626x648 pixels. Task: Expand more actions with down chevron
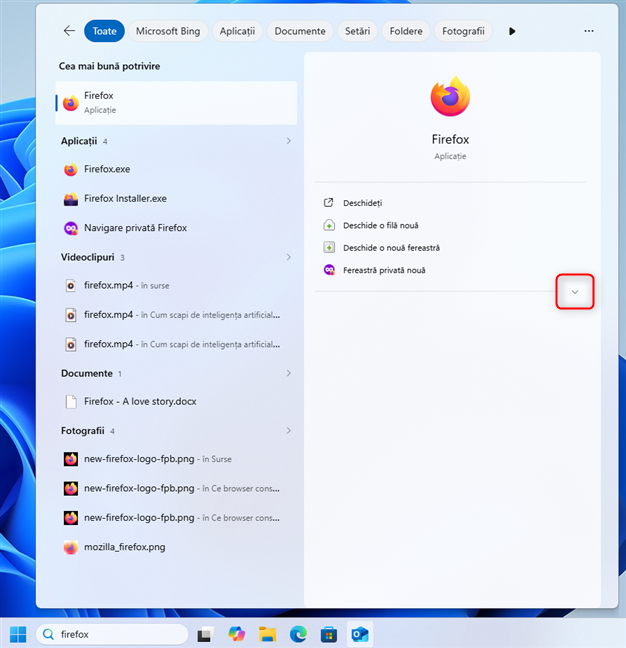575,292
